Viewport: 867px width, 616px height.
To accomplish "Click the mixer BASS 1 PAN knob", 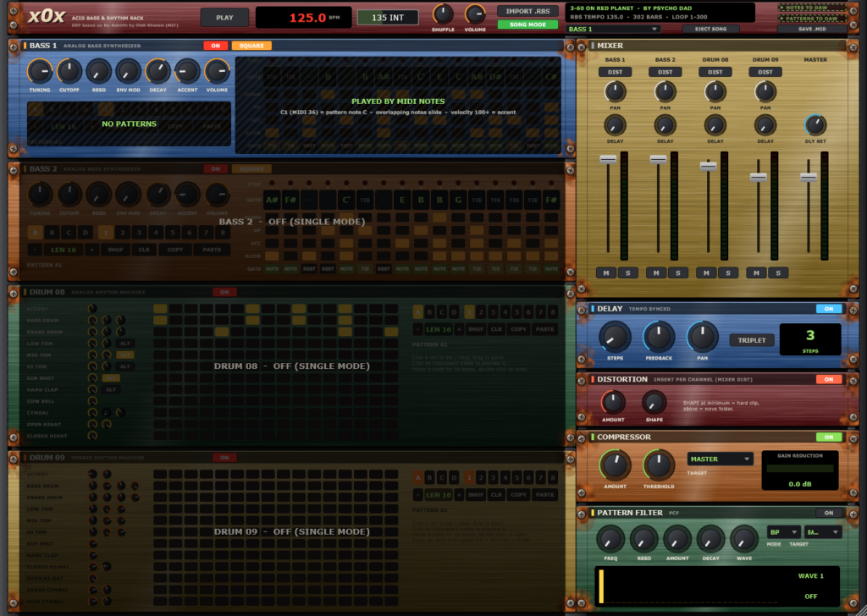I will coord(615,91).
